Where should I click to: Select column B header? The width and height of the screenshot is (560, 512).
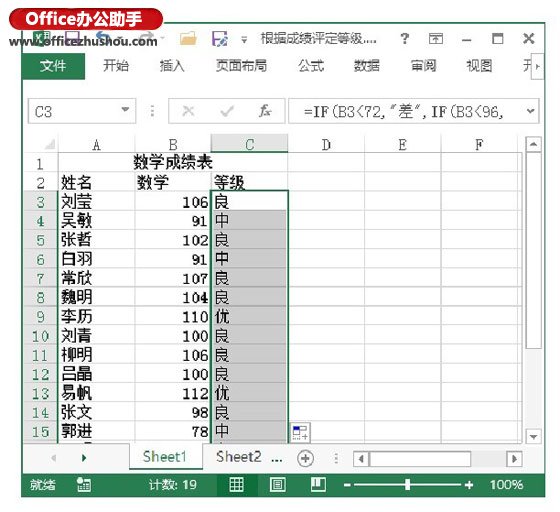pyautogui.click(x=173, y=145)
